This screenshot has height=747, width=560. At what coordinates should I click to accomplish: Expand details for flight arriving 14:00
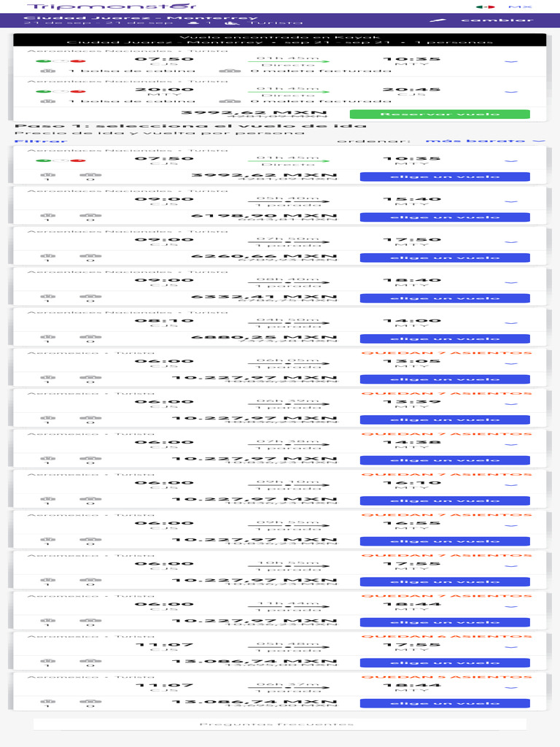511,323
